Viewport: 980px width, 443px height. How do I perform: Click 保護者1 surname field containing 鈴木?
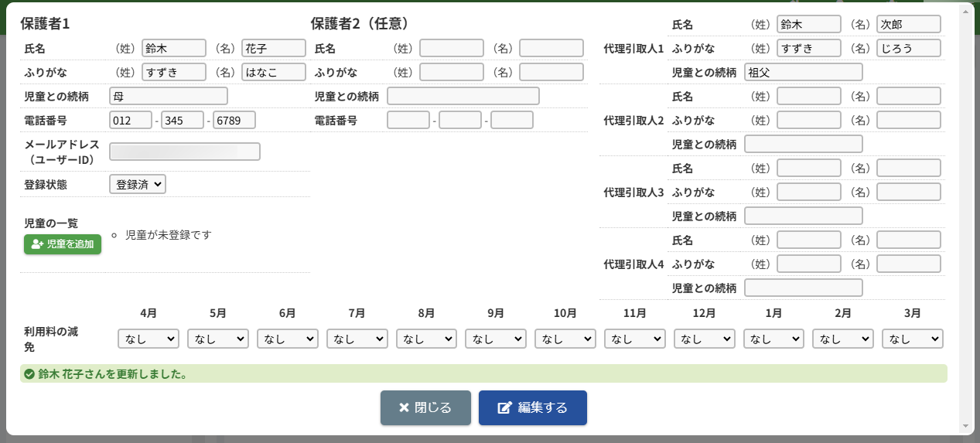pos(174,48)
